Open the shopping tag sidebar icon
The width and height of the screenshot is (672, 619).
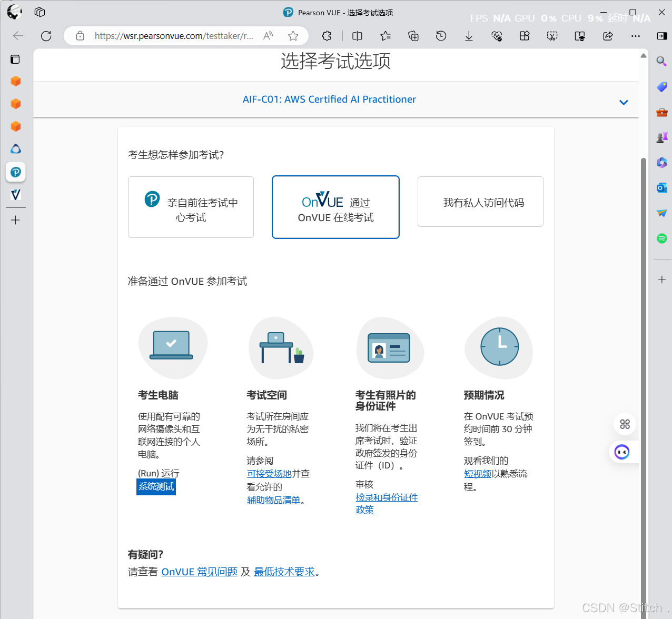coord(662,87)
